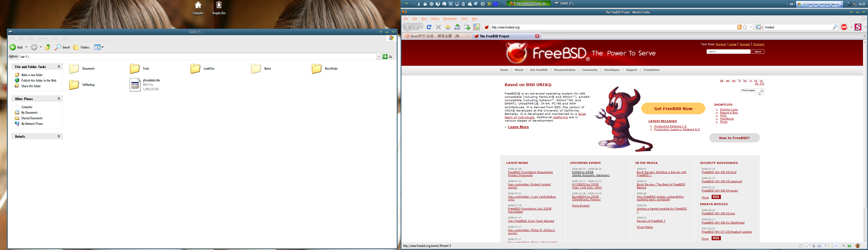The width and height of the screenshot is (868, 250).
Task: Open the Favorites menu in Explorer window
Action: pyautogui.click(x=43, y=38)
